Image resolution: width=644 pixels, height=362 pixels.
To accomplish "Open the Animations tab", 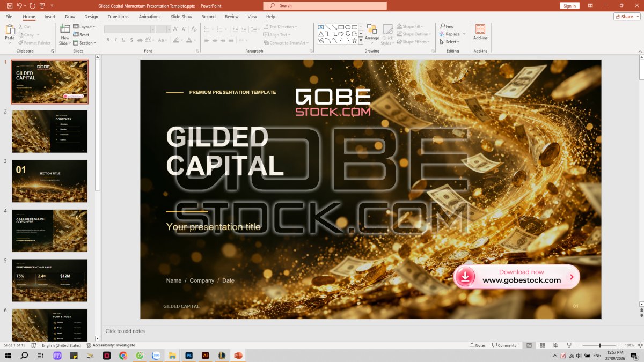I will point(150,17).
